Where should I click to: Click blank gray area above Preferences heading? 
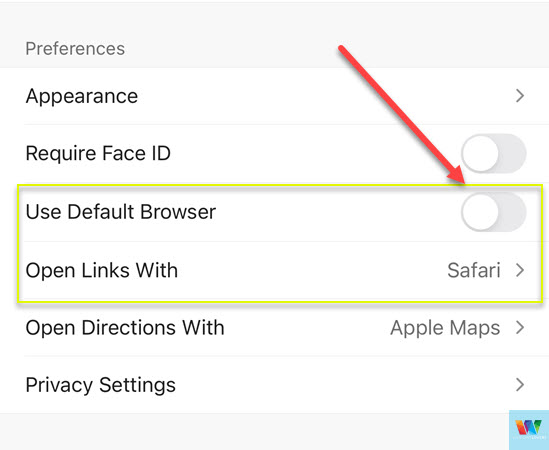pyautogui.click(x=274, y=19)
